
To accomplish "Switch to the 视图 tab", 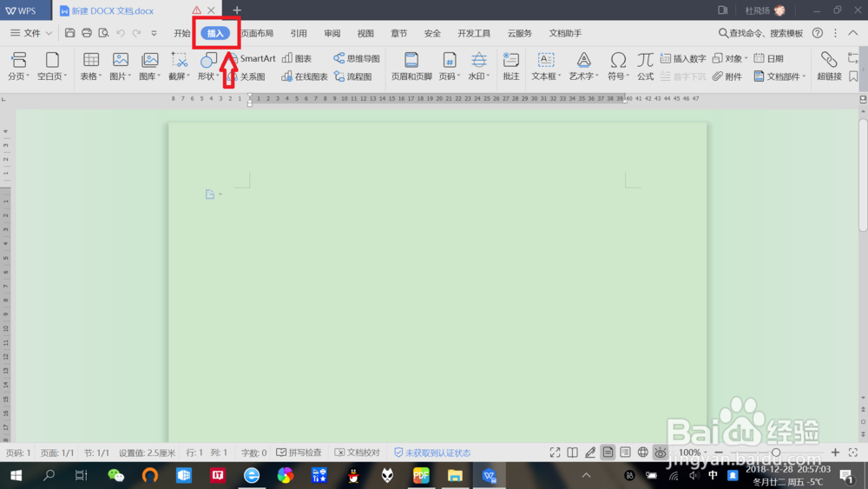I will (365, 33).
